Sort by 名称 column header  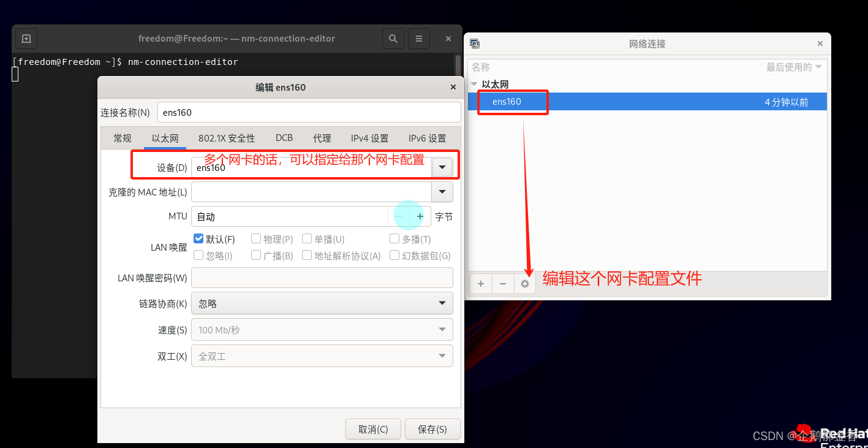[615, 67]
